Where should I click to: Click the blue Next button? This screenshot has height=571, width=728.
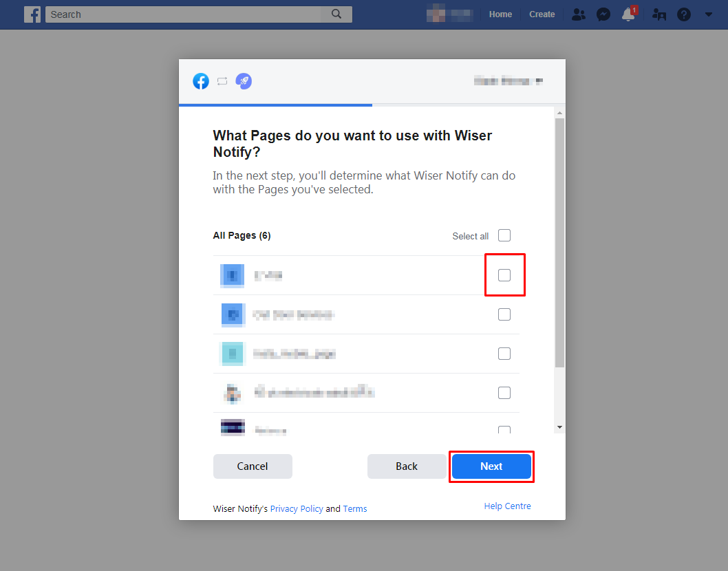point(491,466)
